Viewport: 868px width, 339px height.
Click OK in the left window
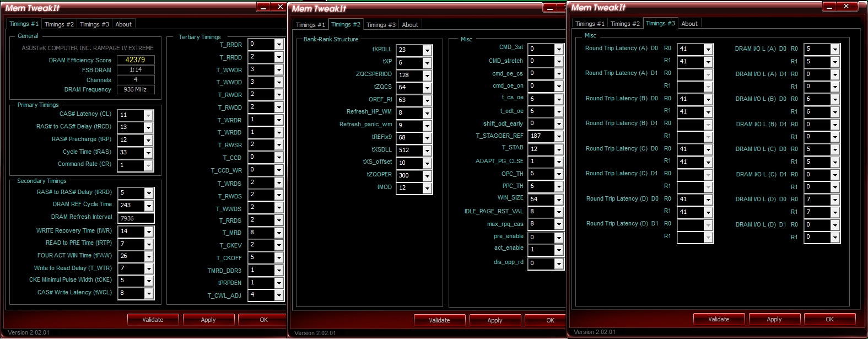click(x=263, y=320)
